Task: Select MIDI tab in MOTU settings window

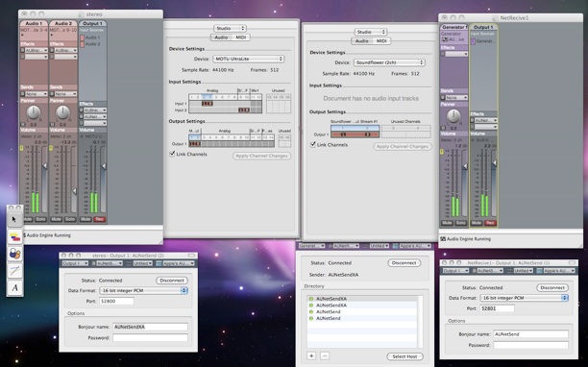Action: [x=241, y=37]
